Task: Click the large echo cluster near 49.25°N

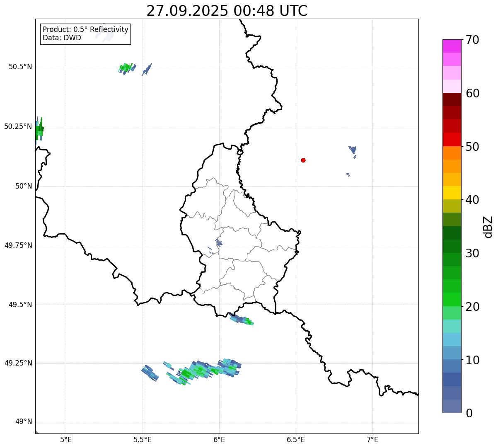Action: (x=207, y=370)
